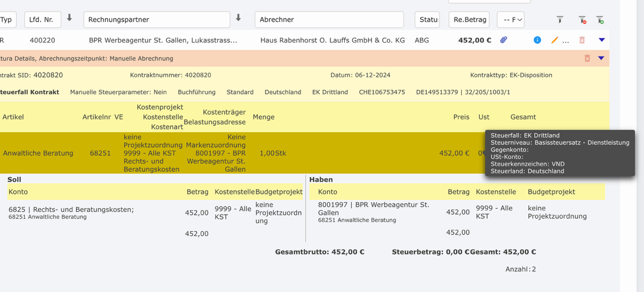Sort by Rechnungspartner down arrow
Viewport: 644px width, 292px height.
pyautogui.click(x=239, y=18)
